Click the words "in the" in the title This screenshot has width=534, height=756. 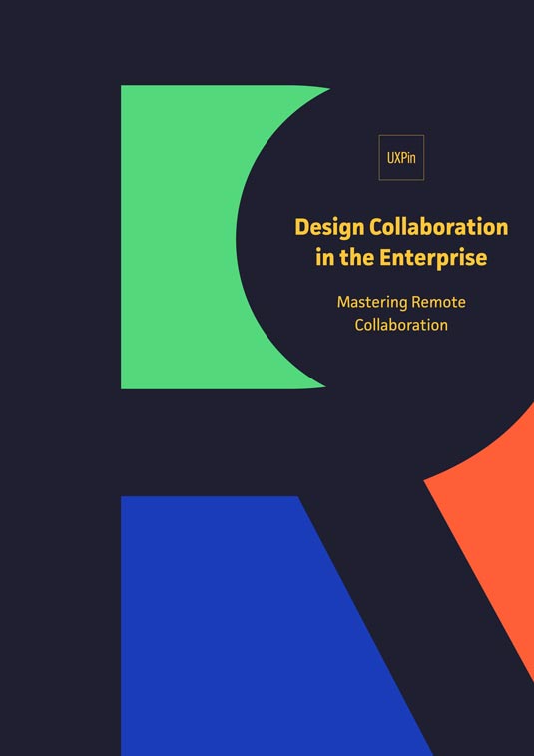pos(344,256)
